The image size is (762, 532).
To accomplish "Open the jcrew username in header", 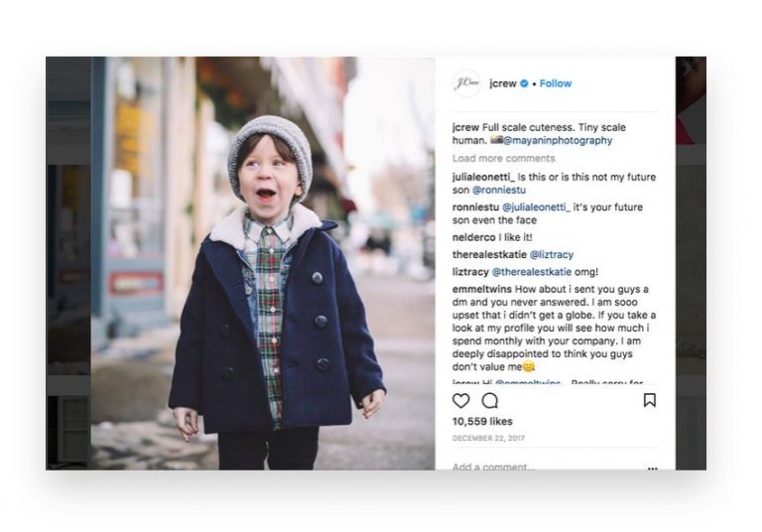I will pos(499,83).
